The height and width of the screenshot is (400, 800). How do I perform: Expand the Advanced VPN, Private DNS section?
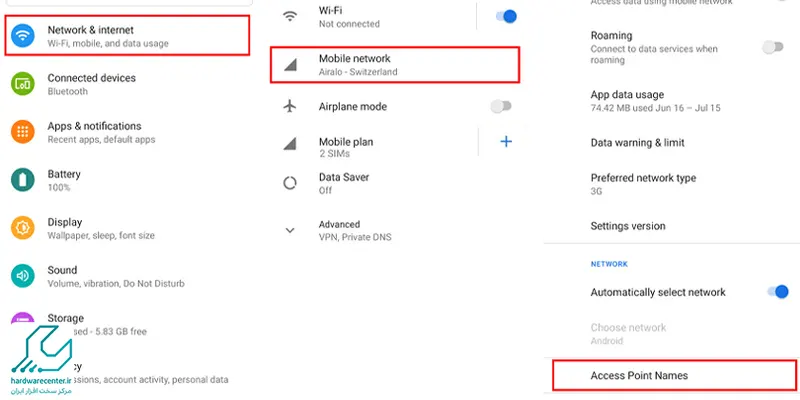point(392,230)
